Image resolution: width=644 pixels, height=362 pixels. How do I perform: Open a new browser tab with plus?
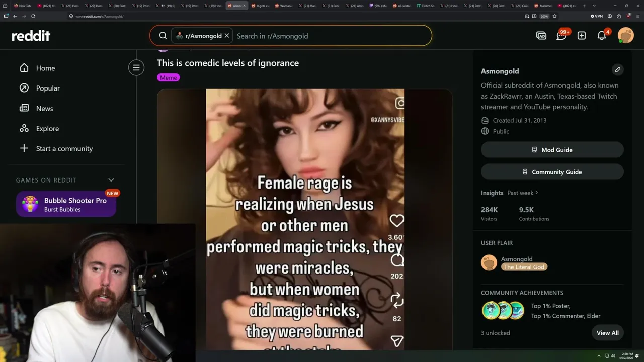point(584,6)
